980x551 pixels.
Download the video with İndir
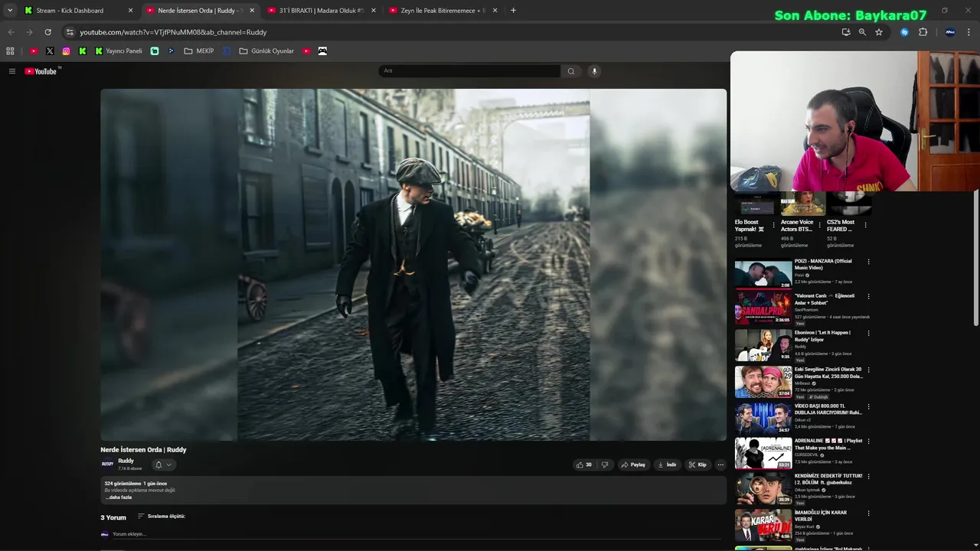667,465
